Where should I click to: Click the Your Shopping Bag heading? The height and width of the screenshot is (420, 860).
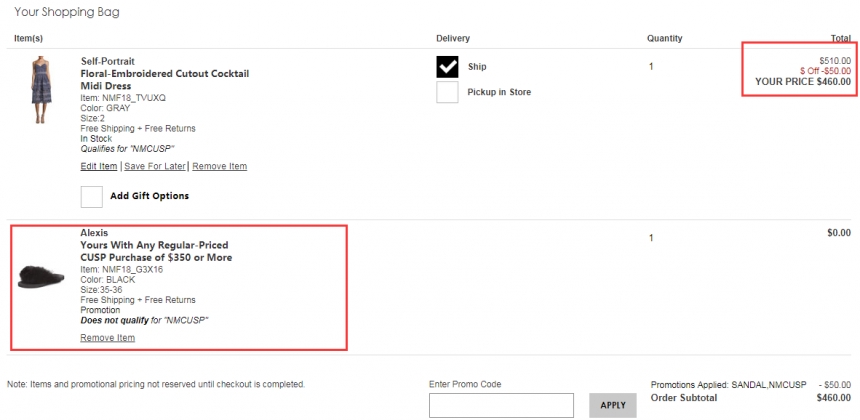coord(67,12)
